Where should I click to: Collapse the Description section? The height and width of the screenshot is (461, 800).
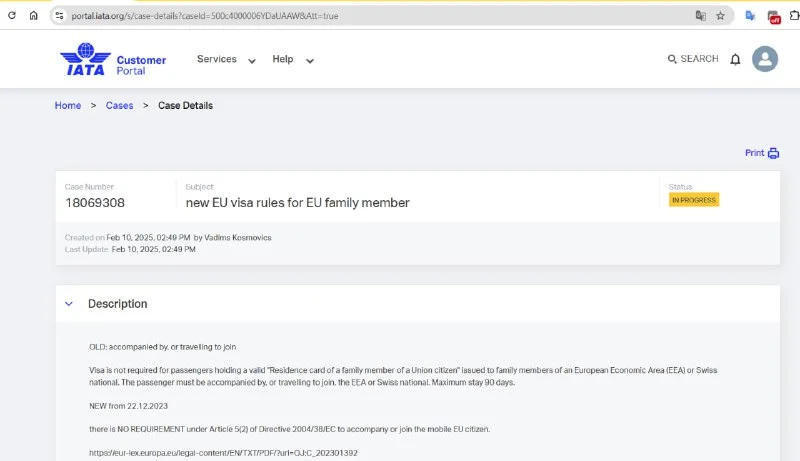[69, 304]
